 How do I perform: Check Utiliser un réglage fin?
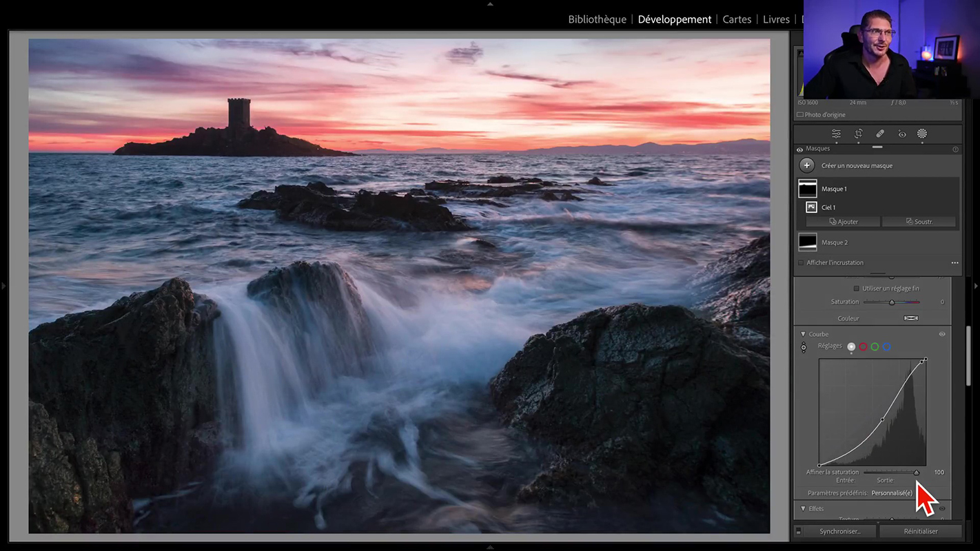(x=857, y=289)
